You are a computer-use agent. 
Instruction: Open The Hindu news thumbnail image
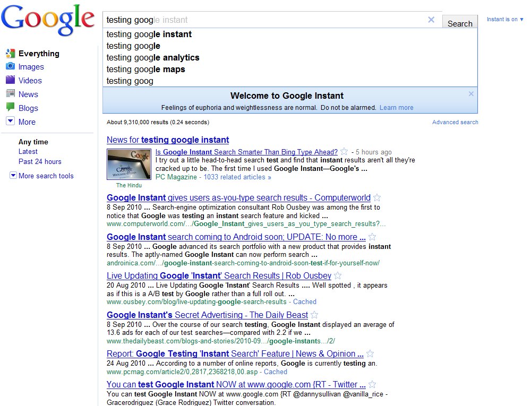coord(128,164)
